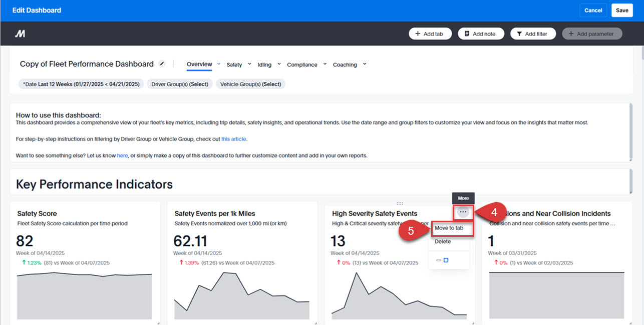The image size is (644, 325).
Task: Click the Safety Score trend chart
Action: point(85,296)
